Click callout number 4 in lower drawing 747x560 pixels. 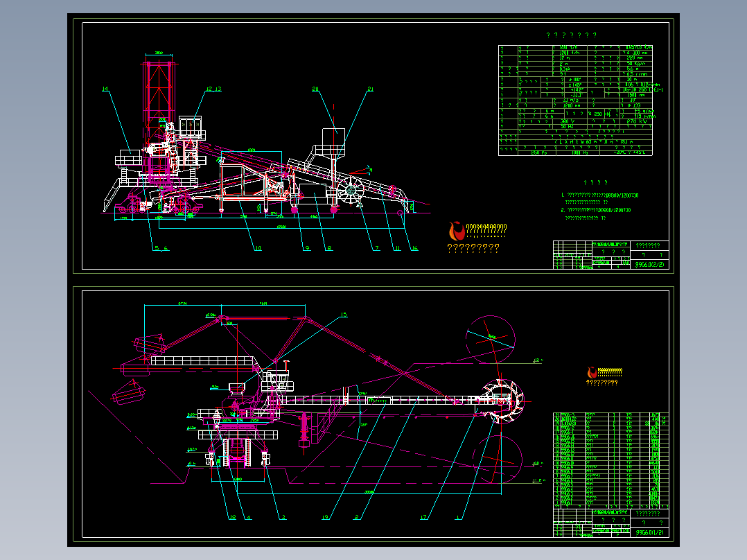[x=248, y=517]
